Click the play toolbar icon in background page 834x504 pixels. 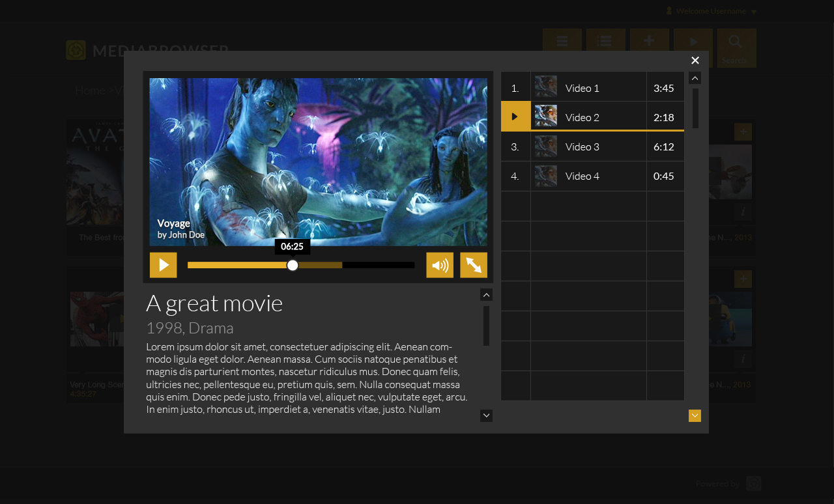[x=693, y=41]
